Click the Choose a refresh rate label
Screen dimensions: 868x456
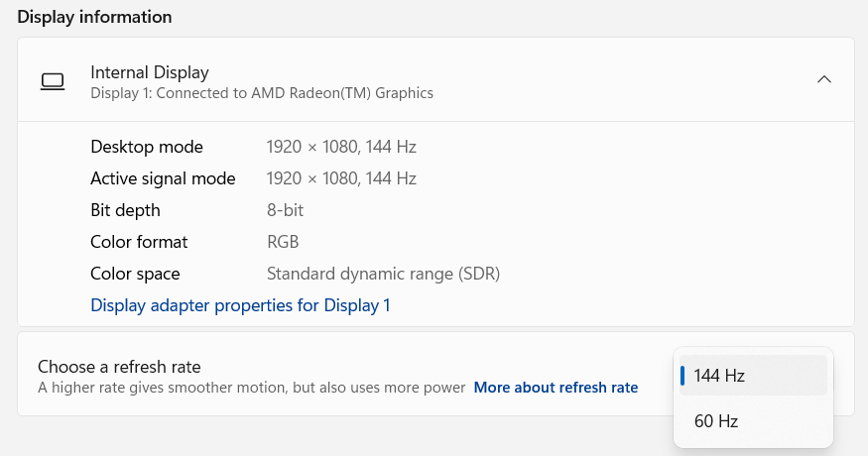point(119,367)
